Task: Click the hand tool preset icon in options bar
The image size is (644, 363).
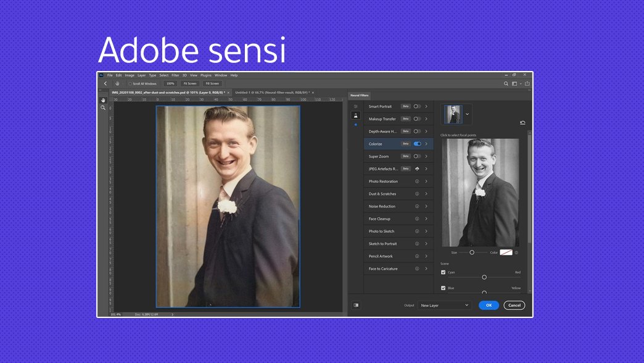Action: 117,83
